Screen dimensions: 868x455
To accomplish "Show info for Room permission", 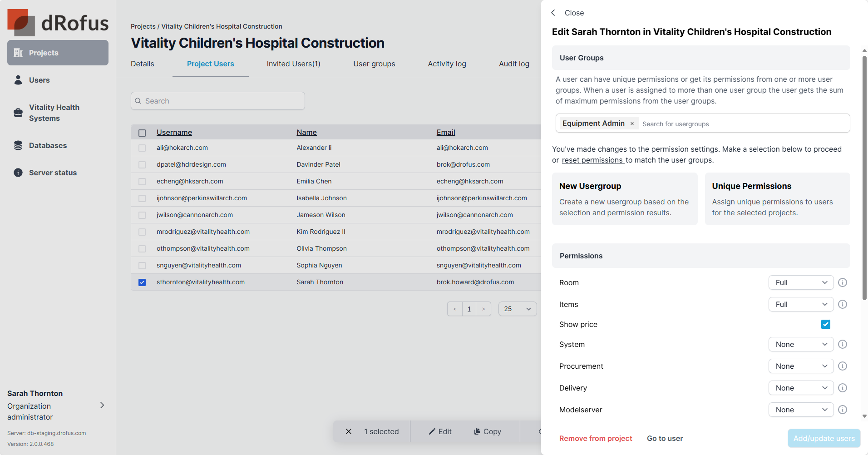I will (x=843, y=282).
